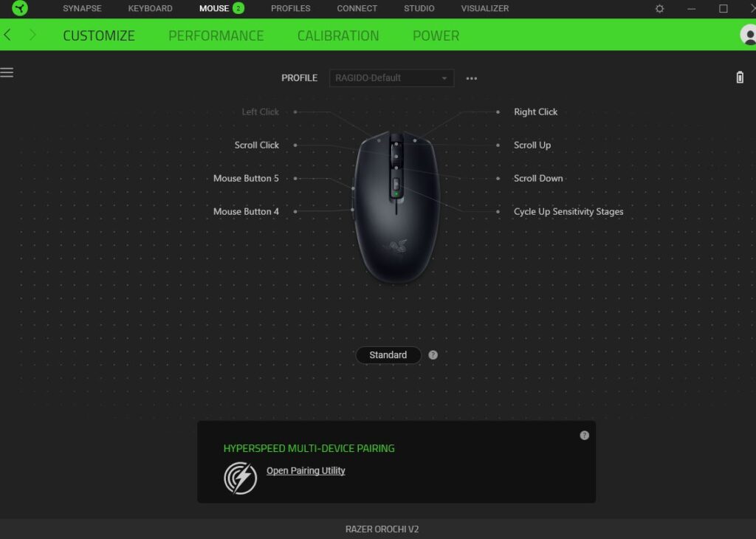This screenshot has height=539, width=756.
Task: Click help icon next to Standard
Action: point(433,355)
